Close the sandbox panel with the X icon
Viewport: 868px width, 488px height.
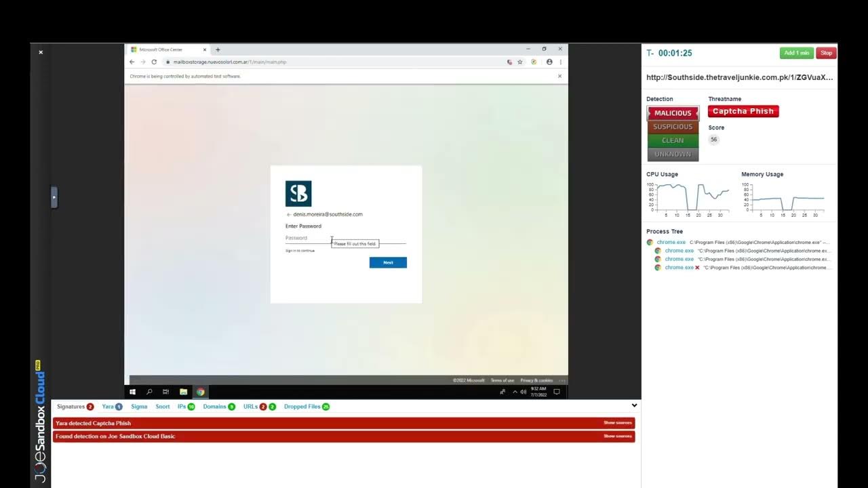[41, 52]
